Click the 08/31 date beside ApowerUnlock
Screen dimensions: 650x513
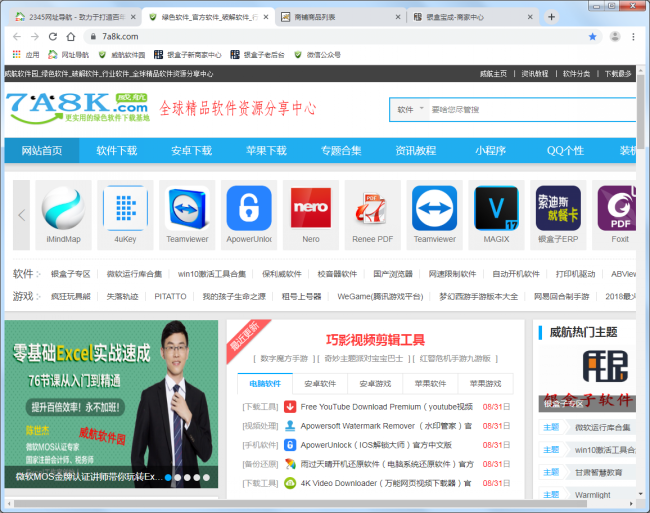tap(496, 445)
